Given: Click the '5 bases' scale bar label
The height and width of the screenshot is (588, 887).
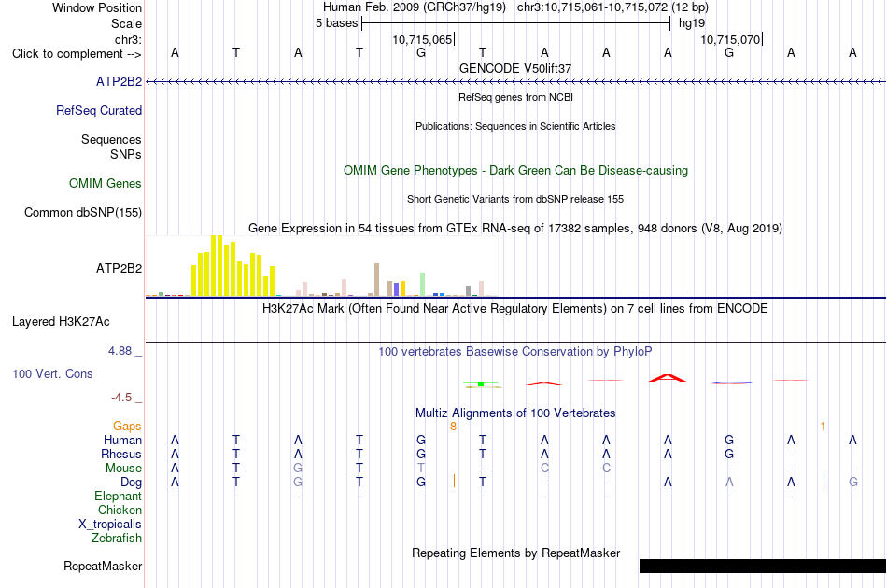Looking at the screenshot, I should (x=336, y=23).
